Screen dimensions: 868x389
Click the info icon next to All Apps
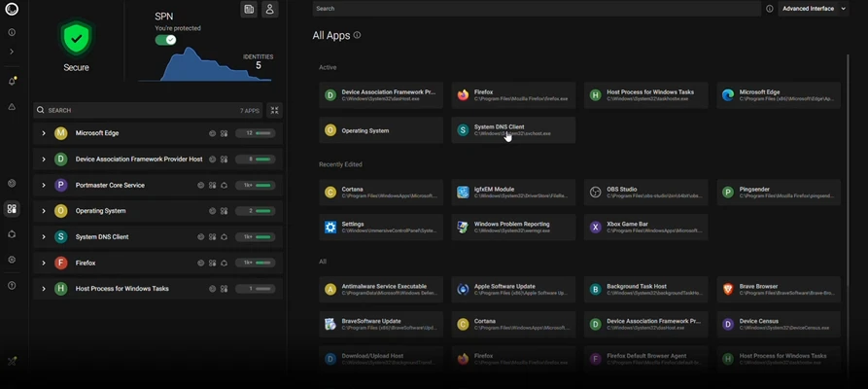pos(357,35)
